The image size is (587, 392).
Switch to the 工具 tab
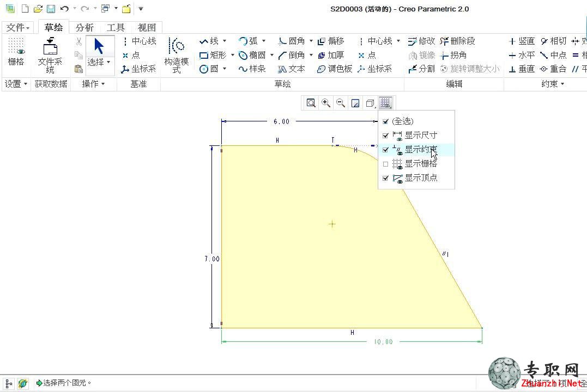116,28
